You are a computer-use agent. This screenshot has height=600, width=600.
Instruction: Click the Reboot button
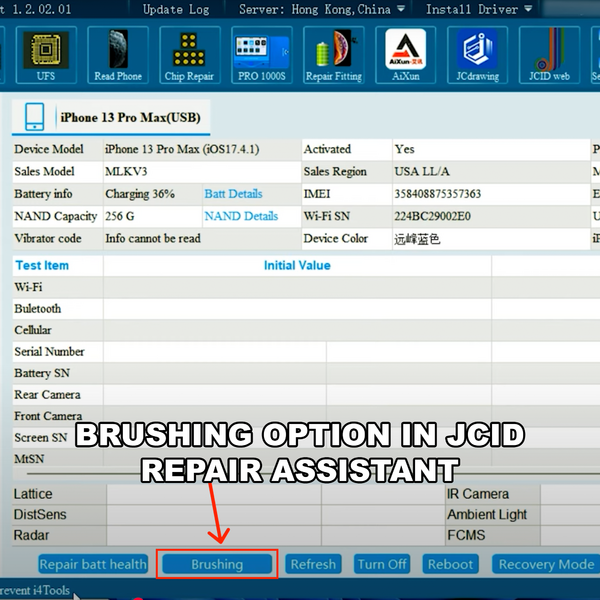[x=450, y=564]
